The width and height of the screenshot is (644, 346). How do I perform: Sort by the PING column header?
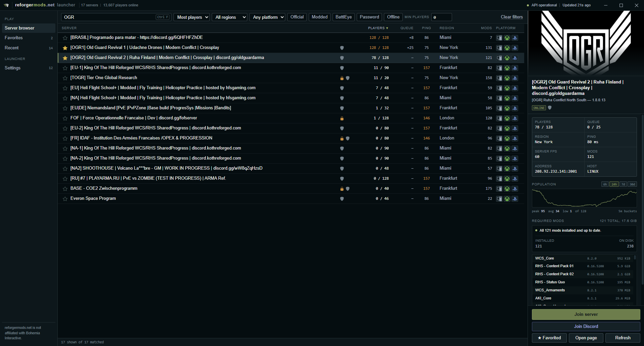[426, 28]
